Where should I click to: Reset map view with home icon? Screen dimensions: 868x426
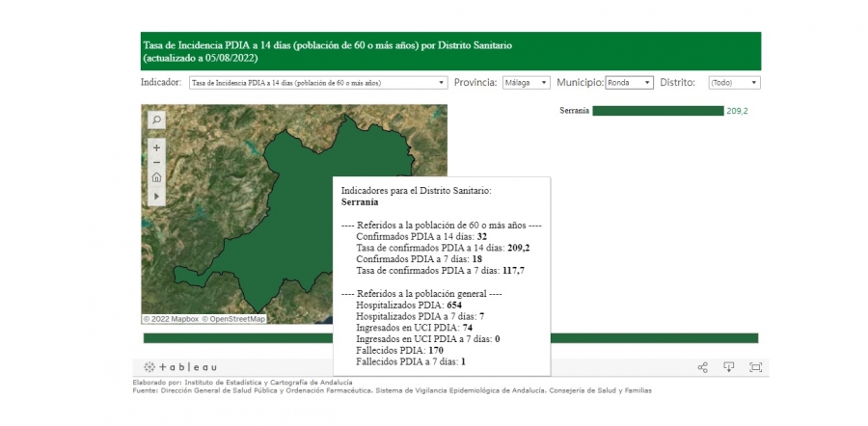tap(156, 178)
